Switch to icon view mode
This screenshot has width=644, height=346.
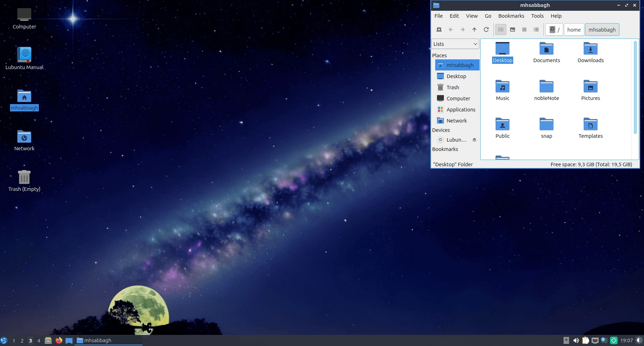tap(501, 29)
